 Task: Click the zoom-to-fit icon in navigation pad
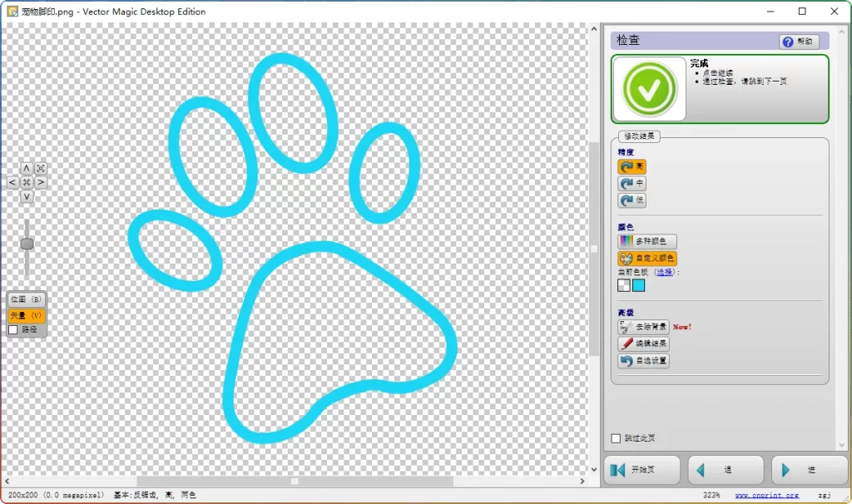click(x=41, y=168)
